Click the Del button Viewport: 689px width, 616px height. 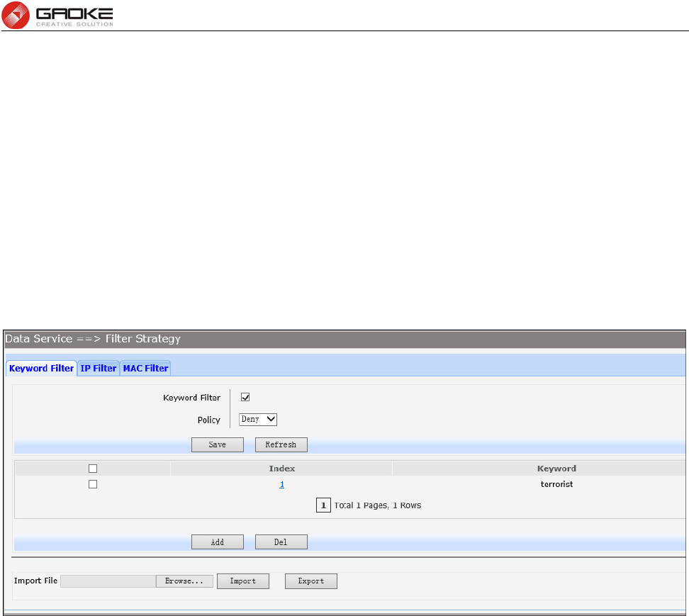click(x=281, y=542)
